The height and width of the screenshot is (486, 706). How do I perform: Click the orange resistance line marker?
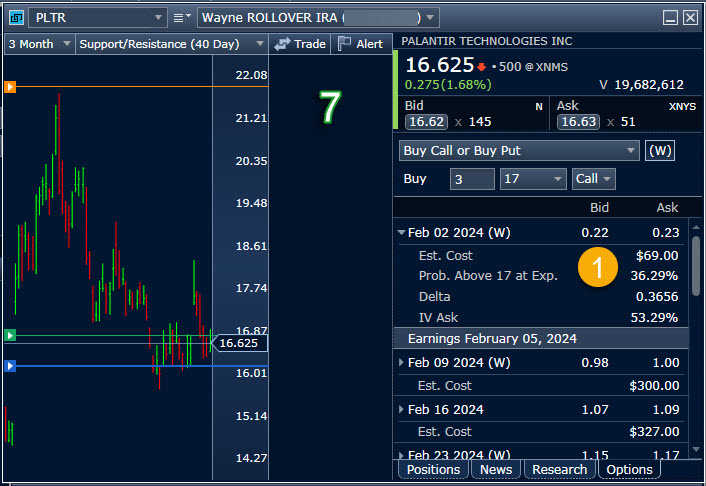point(10,87)
